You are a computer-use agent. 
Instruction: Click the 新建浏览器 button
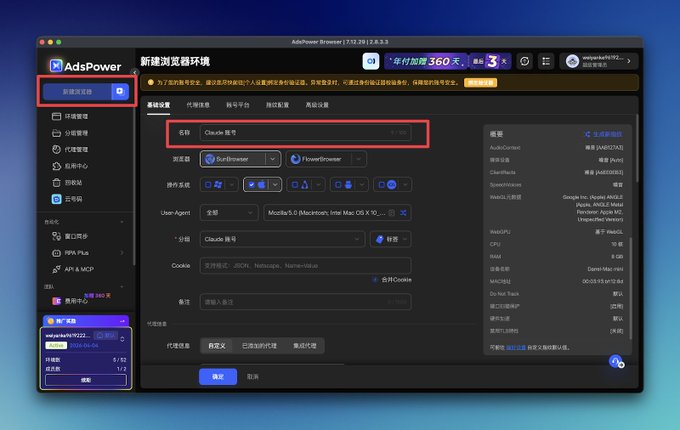pos(77,91)
